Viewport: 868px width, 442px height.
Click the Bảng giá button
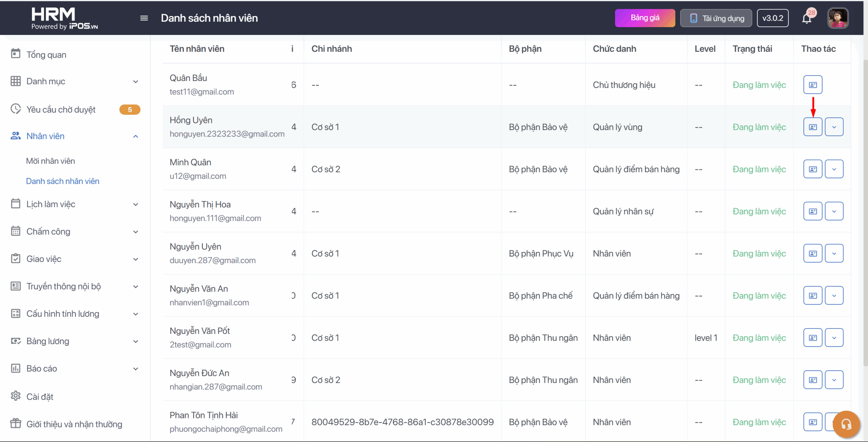(645, 18)
